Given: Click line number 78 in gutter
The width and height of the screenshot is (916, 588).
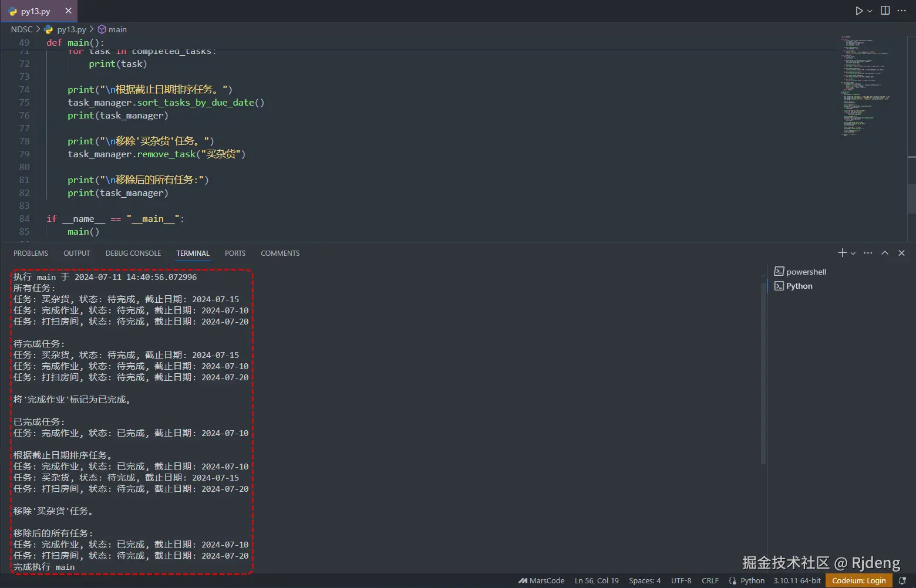Looking at the screenshot, I should (24, 141).
